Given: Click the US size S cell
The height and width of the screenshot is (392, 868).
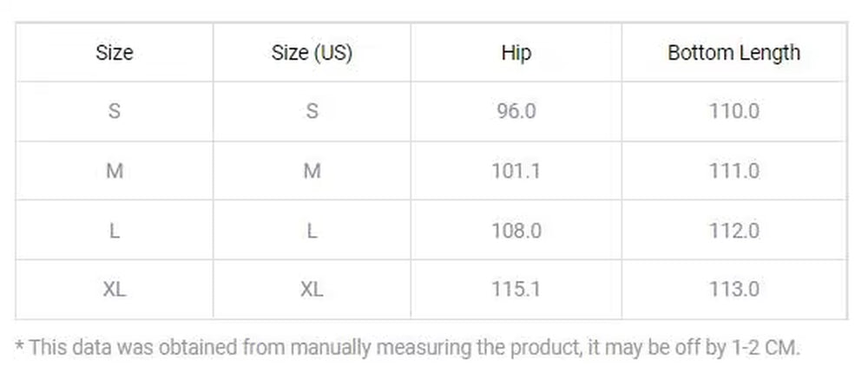Looking at the screenshot, I should pos(312,111).
